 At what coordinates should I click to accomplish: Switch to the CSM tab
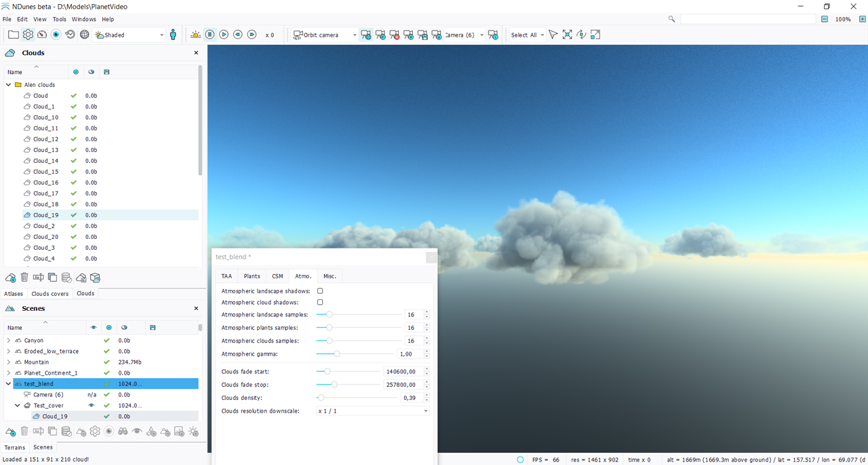pyautogui.click(x=277, y=276)
